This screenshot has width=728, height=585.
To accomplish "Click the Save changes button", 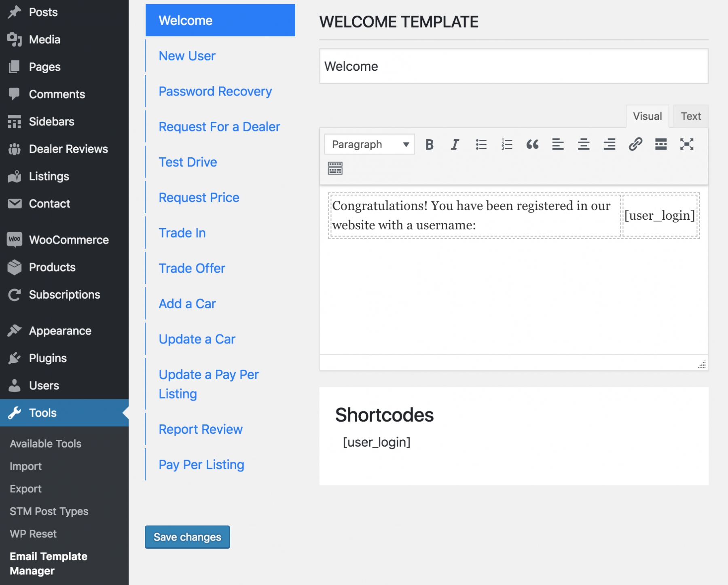I will click(x=187, y=537).
